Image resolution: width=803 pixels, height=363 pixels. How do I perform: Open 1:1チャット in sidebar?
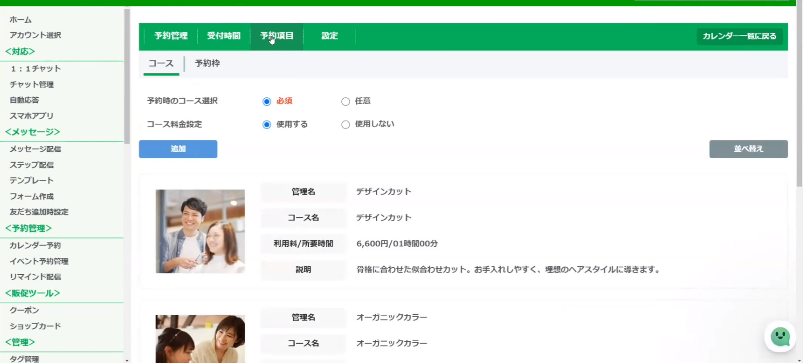click(x=35, y=69)
